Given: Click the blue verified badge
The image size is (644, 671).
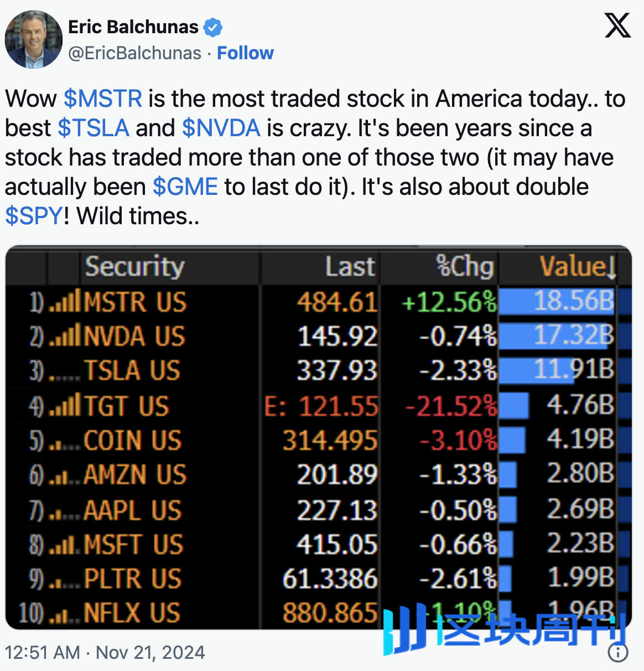Looking at the screenshot, I should point(213,27).
